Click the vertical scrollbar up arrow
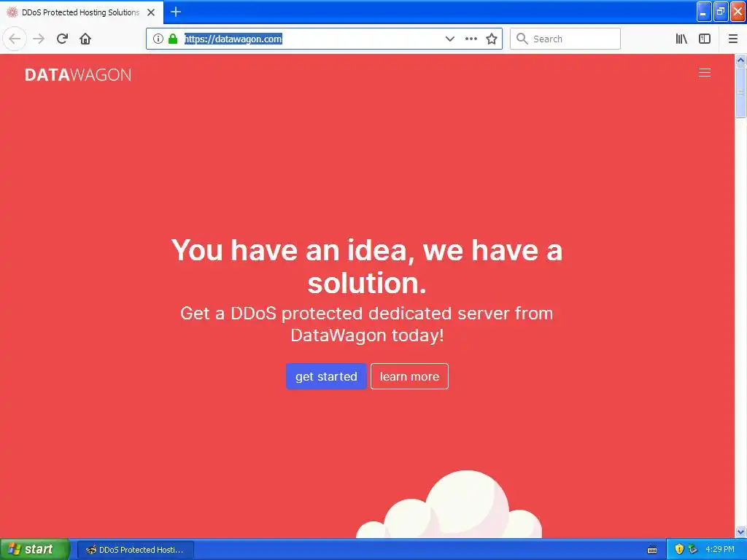The height and width of the screenshot is (560, 747). 741,60
